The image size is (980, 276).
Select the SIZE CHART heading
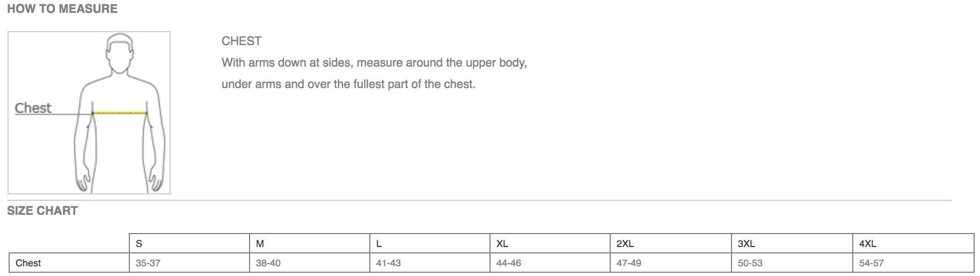pyautogui.click(x=42, y=210)
